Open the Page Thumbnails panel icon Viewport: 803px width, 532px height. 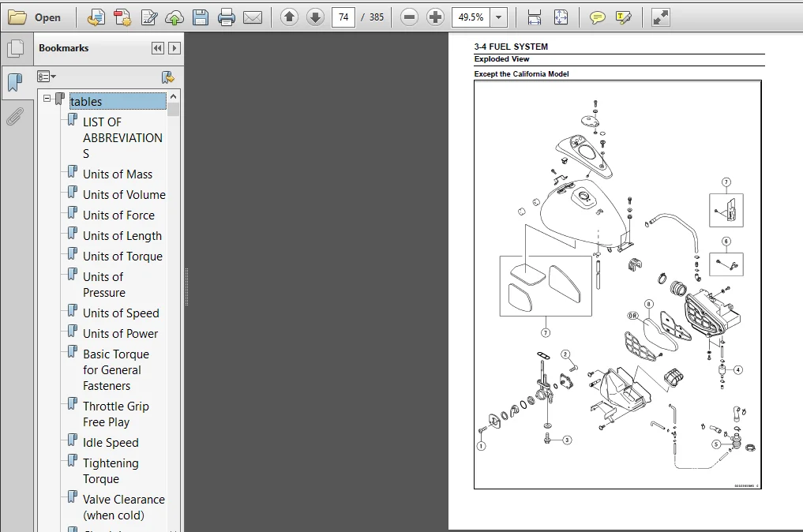(x=16, y=49)
